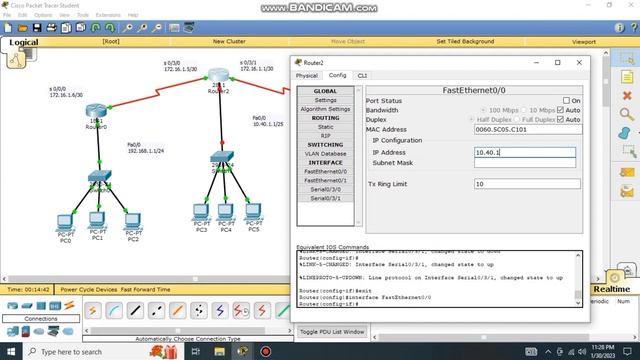Click the Zoom In magnifier icon

pos(127,28)
